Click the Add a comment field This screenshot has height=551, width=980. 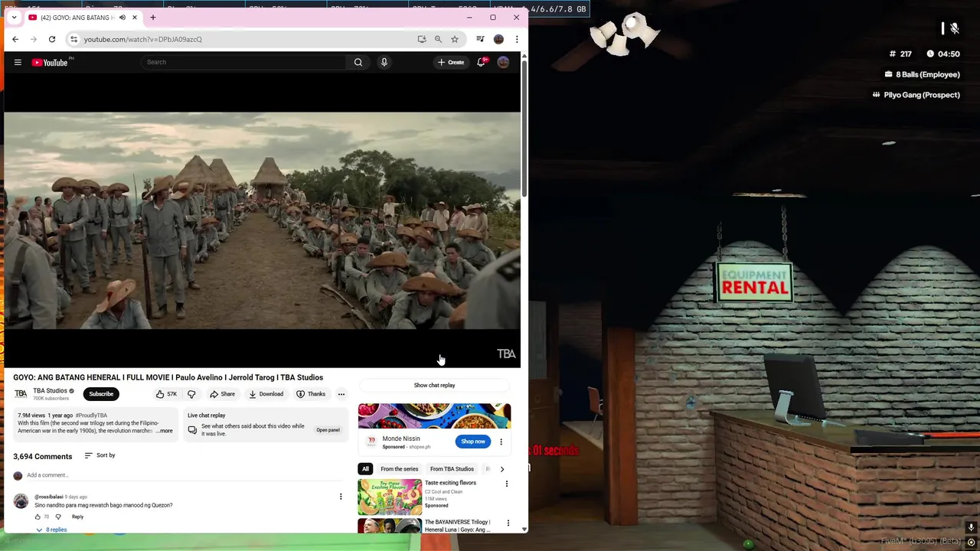point(184,475)
